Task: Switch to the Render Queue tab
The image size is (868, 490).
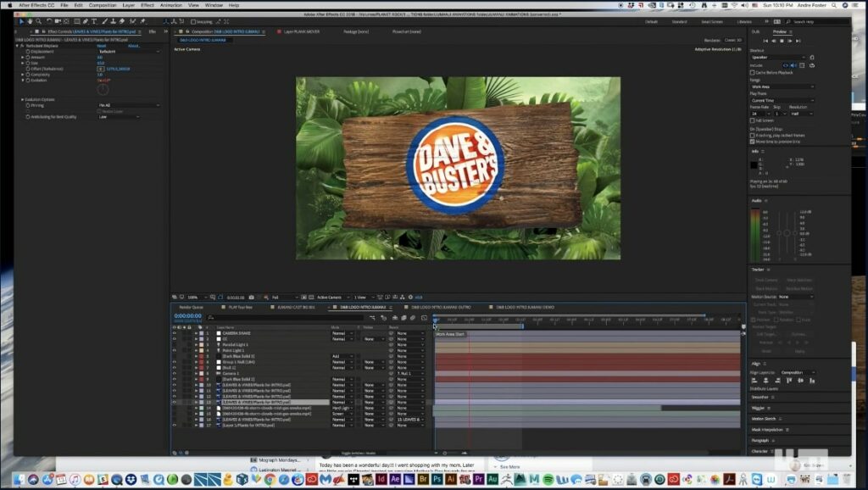Action: pos(191,307)
